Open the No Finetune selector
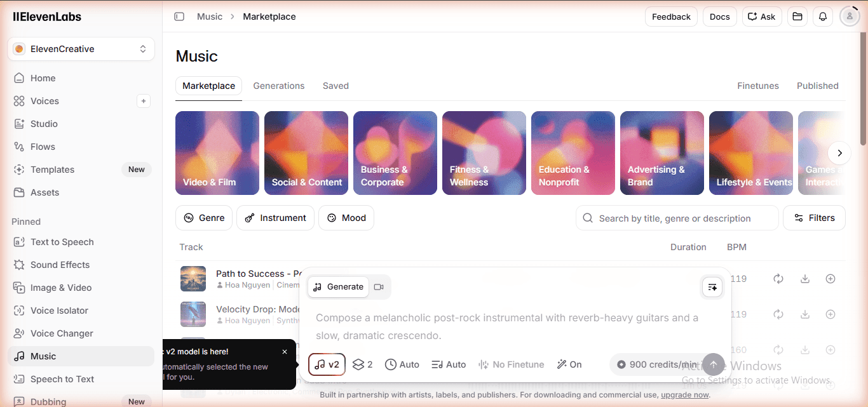 click(511, 364)
